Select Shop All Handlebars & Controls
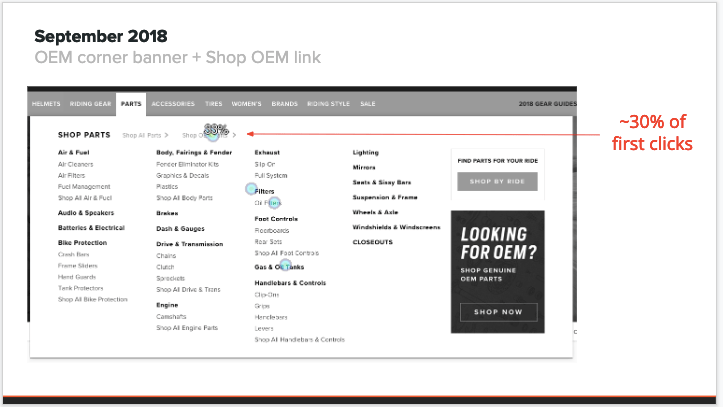723x407 pixels. [x=300, y=340]
